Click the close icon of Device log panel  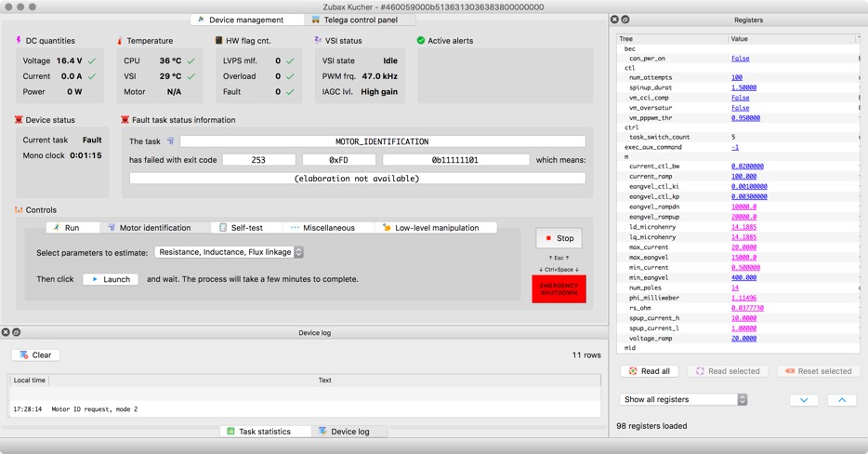pyautogui.click(x=6, y=332)
